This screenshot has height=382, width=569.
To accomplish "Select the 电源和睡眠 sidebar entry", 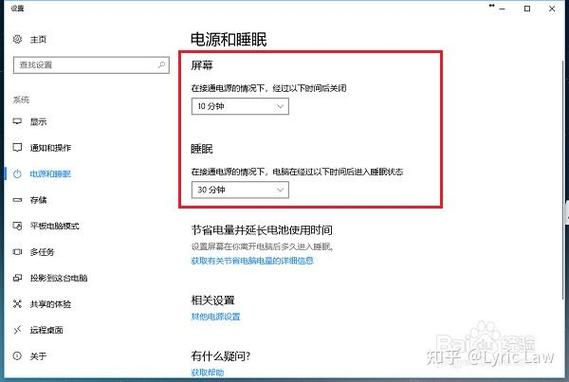I will tap(50, 174).
